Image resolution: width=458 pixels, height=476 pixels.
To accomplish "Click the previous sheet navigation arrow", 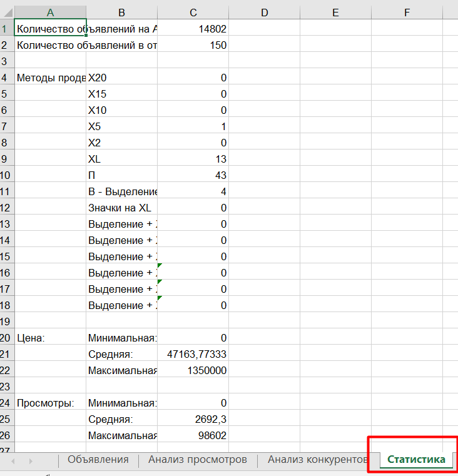I will [x=14, y=460].
